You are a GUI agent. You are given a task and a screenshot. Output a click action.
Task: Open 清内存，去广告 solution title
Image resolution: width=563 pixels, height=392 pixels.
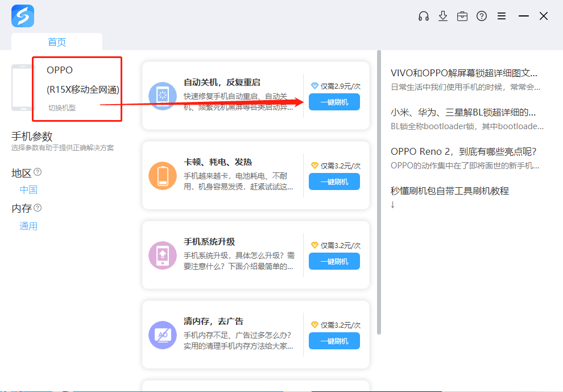214,321
